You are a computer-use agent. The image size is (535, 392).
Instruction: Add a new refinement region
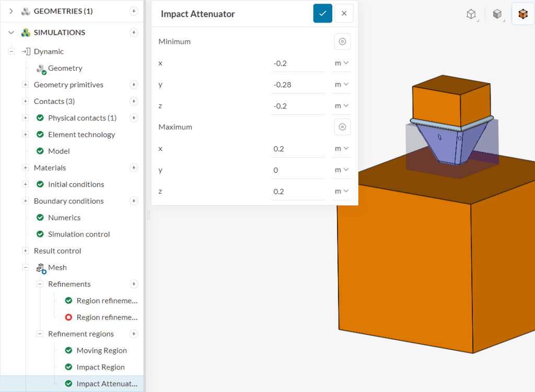(x=134, y=334)
